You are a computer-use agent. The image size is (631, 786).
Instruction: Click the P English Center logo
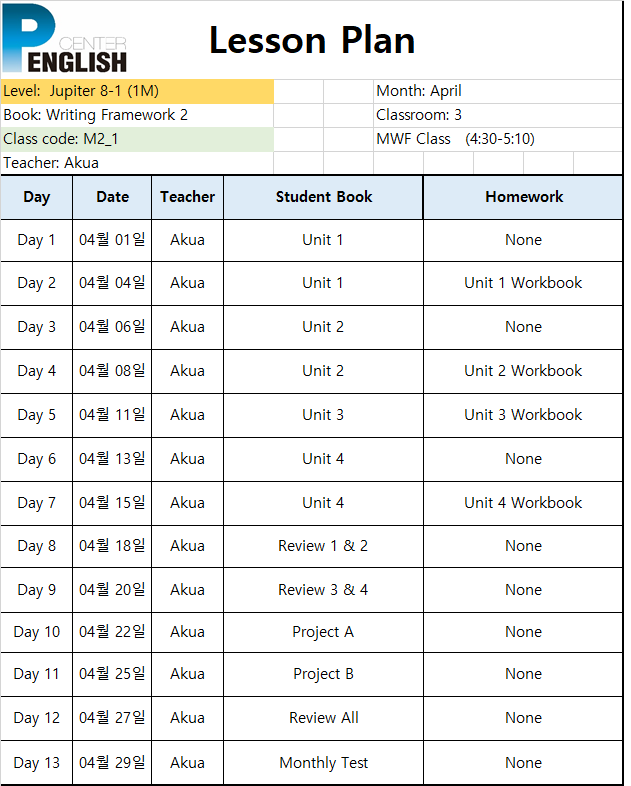click(x=65, y=39)
